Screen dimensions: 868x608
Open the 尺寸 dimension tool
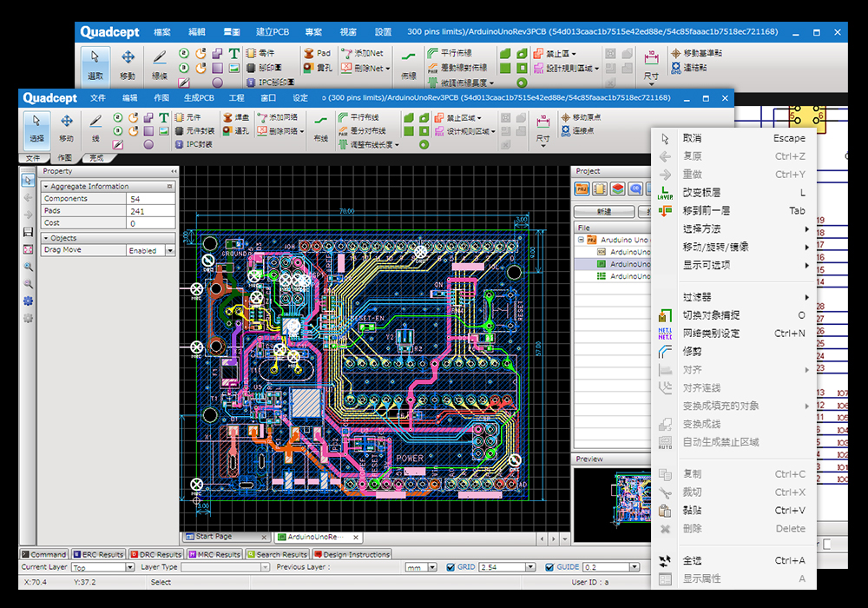543,129
